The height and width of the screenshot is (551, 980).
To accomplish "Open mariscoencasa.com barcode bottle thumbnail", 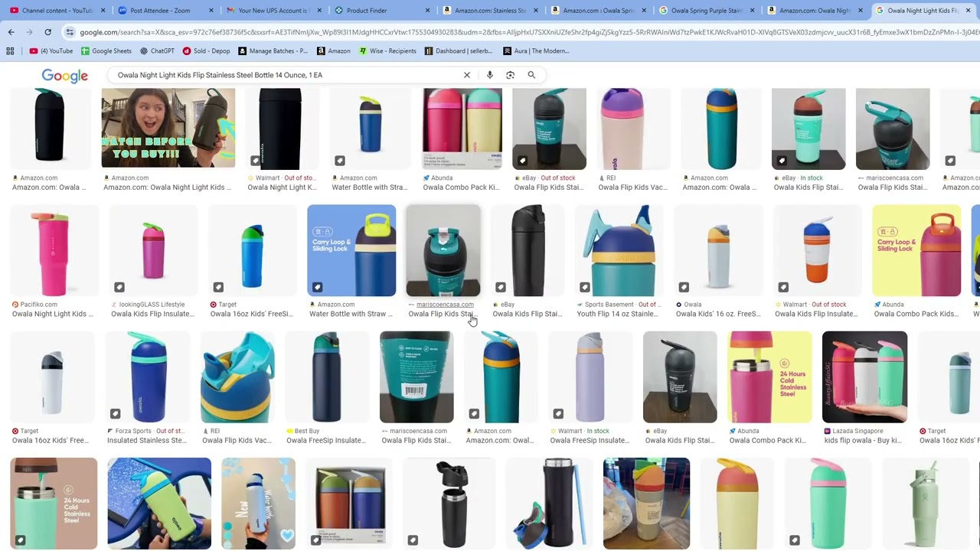I will [416, 377].
